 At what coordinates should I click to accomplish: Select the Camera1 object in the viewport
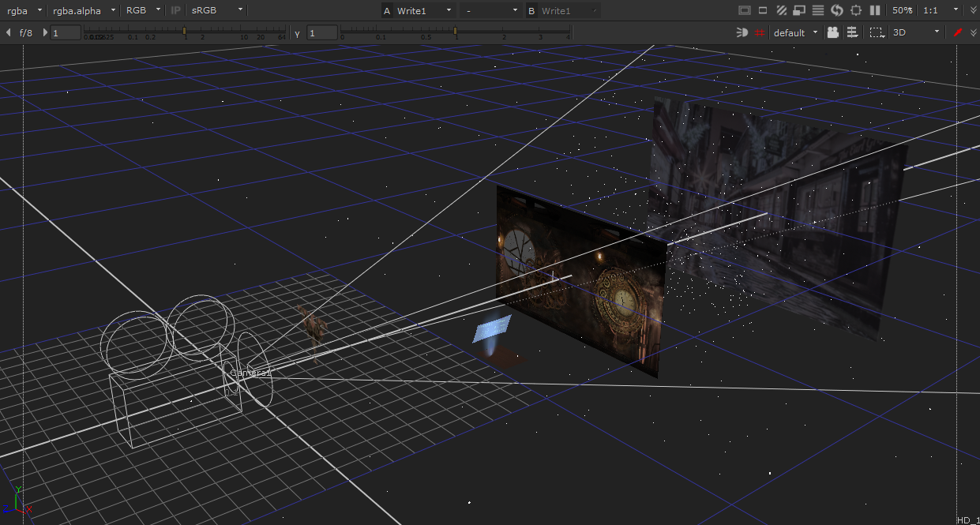coord(186,371)
